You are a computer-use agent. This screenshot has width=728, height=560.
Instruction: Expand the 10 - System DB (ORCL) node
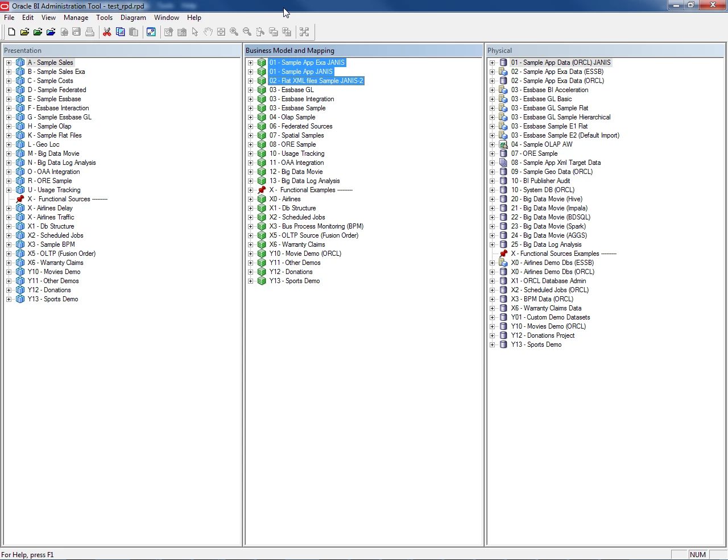click(x=492, y=190)
